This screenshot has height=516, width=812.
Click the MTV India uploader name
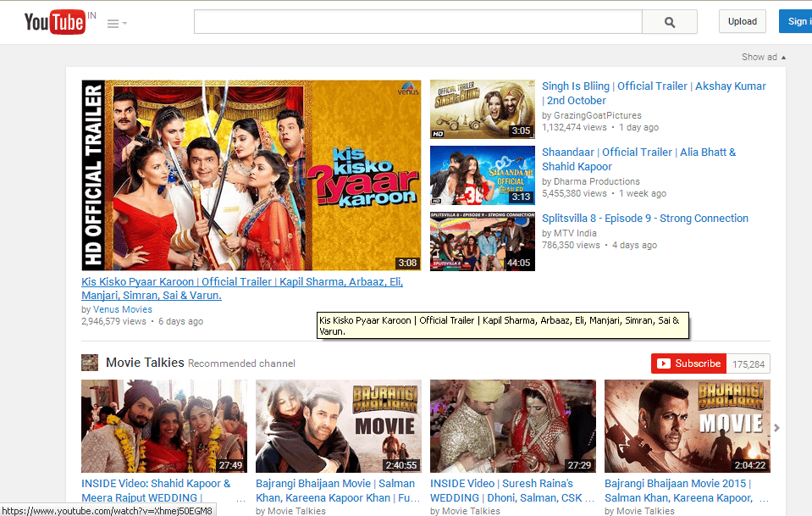[575, 233]
